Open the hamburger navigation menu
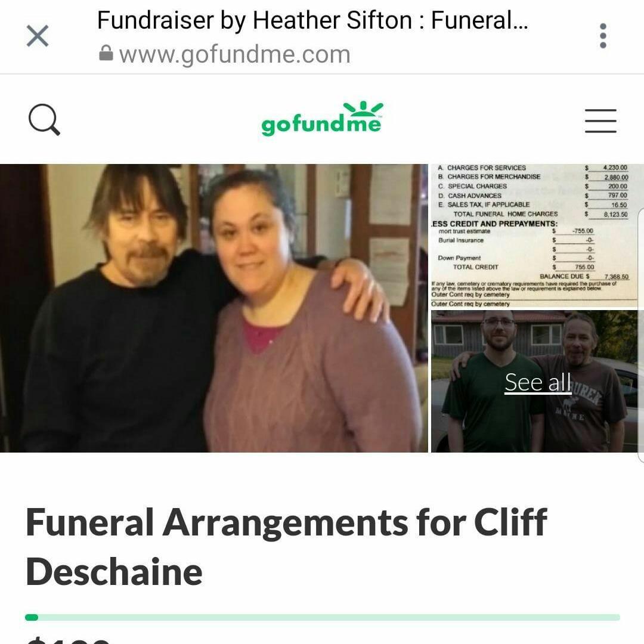Viewport: 644px width, 644px height. click(x=600, y=120)
